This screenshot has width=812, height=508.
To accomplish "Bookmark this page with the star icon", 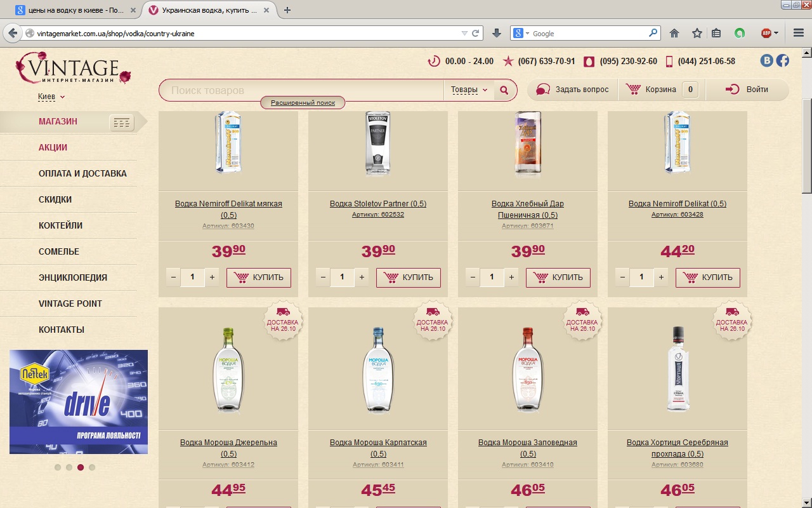I will pos(697,33).
